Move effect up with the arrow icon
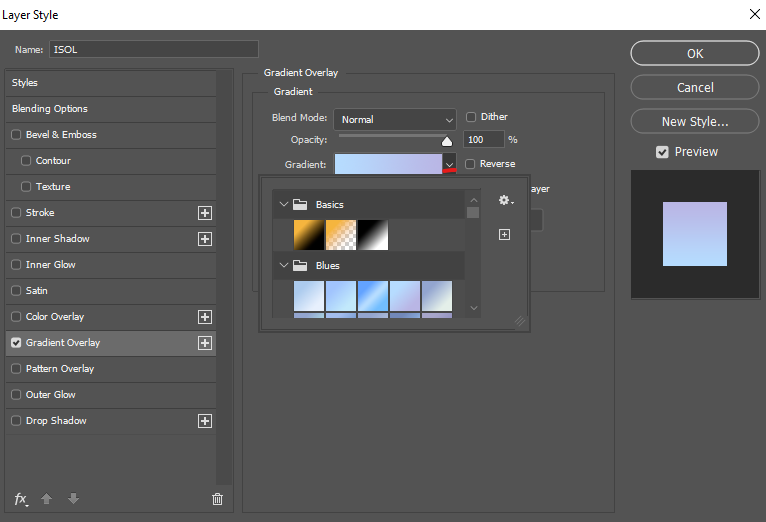The image size is (766, 522). point(46,499)
